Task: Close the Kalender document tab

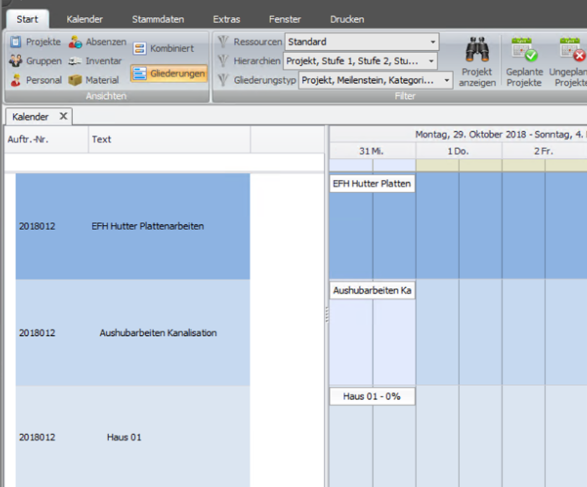Action: click(x=63, y=116)
